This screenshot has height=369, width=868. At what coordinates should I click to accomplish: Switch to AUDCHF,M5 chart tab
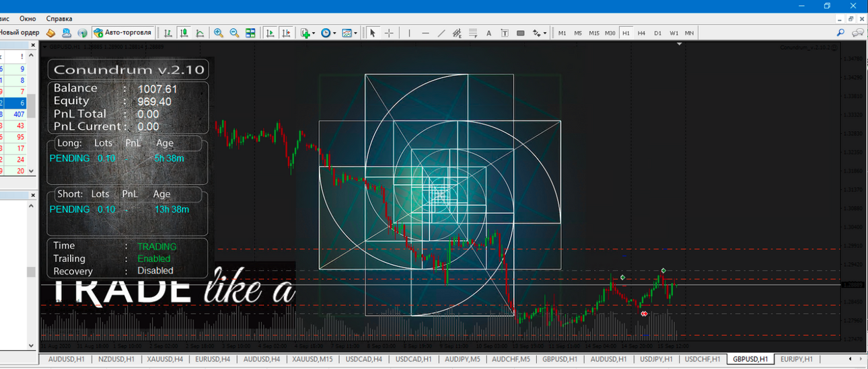coord(511,359)
